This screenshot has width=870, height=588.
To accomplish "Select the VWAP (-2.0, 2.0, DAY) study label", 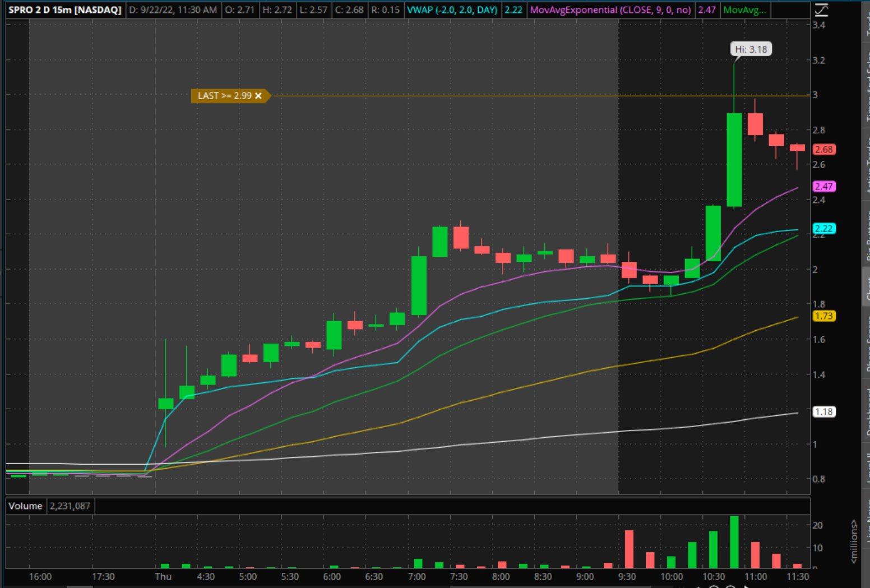I will click(x=452, y=10).
